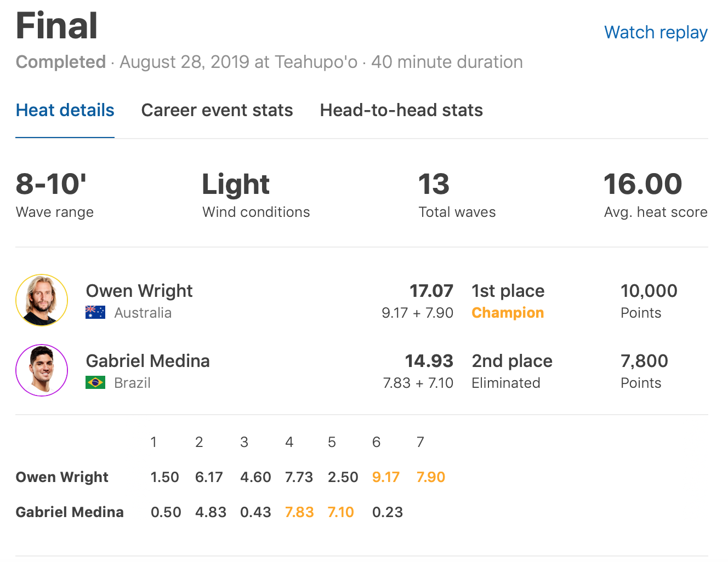Click Gabriel Medina's name in results

click(x=147, y=360)
